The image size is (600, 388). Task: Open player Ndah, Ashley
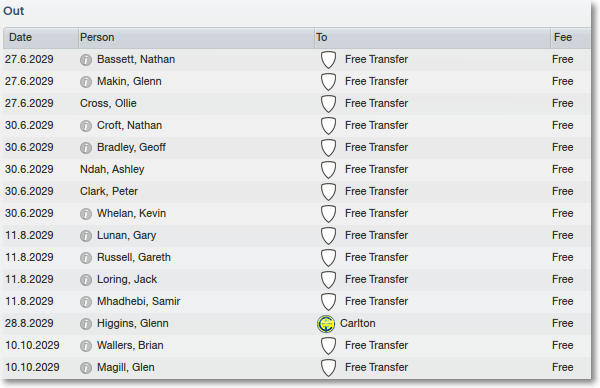(x=112, y=169)
